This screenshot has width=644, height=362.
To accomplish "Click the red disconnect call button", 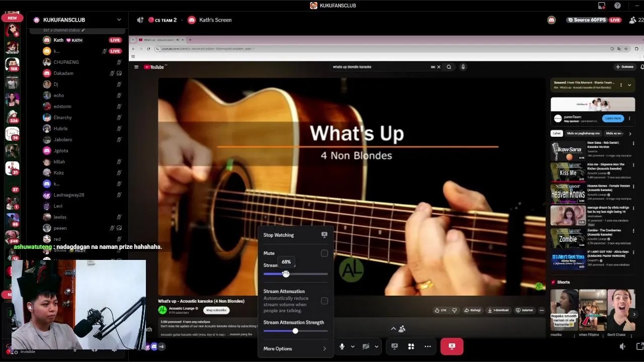I will click(452, 346).
